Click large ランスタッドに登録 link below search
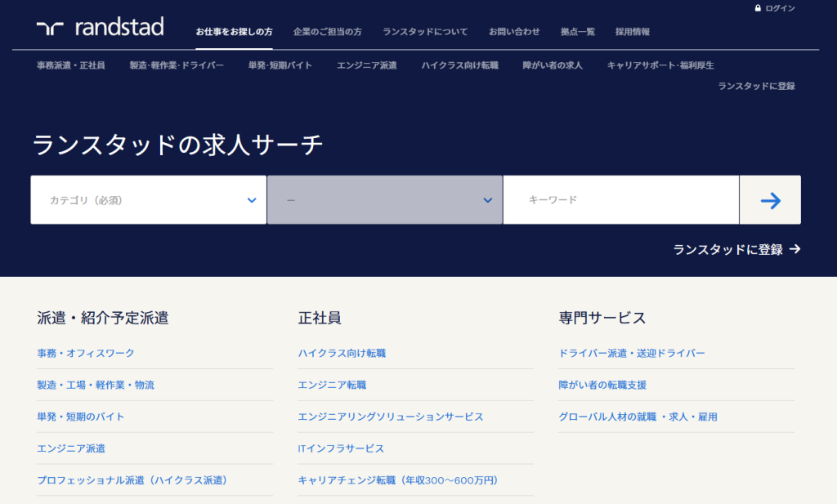 pos(728,250)
